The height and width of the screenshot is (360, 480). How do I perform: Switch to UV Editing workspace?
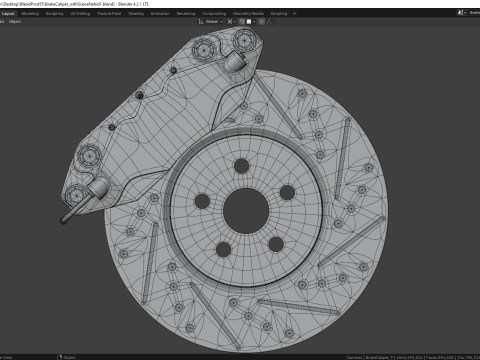(x=80, y=13)
